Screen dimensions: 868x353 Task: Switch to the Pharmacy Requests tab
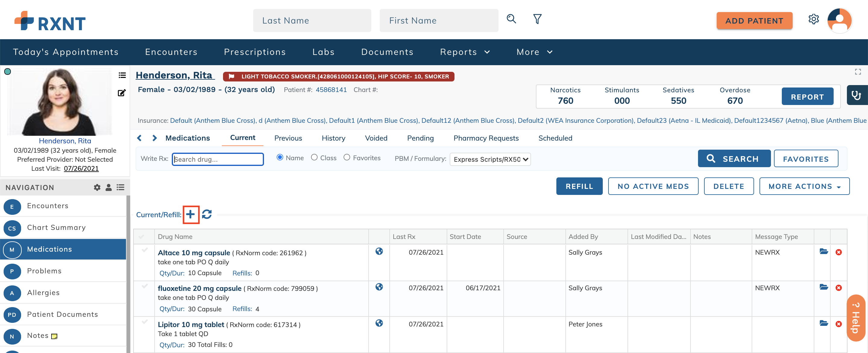point(486,138)
